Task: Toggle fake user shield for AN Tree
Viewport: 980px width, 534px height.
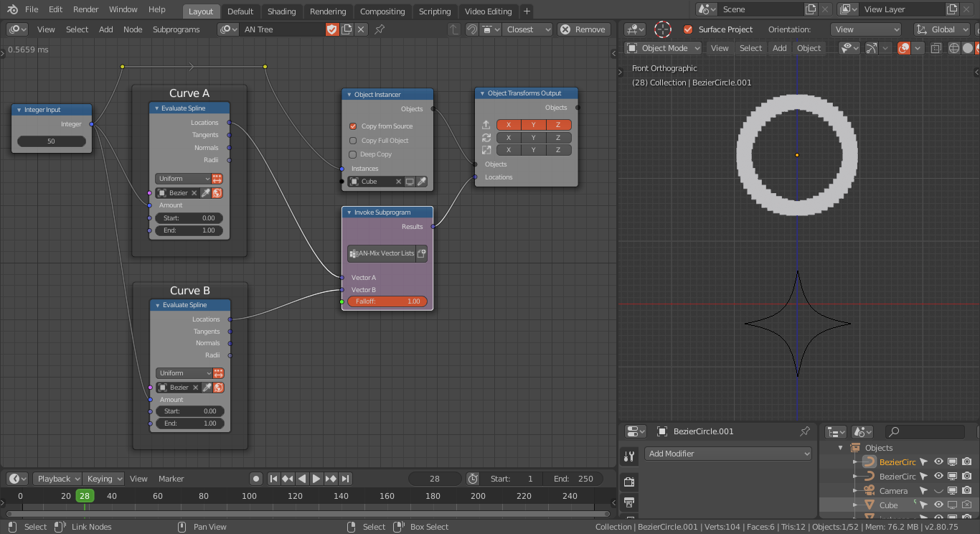Action: coord(331,29)
